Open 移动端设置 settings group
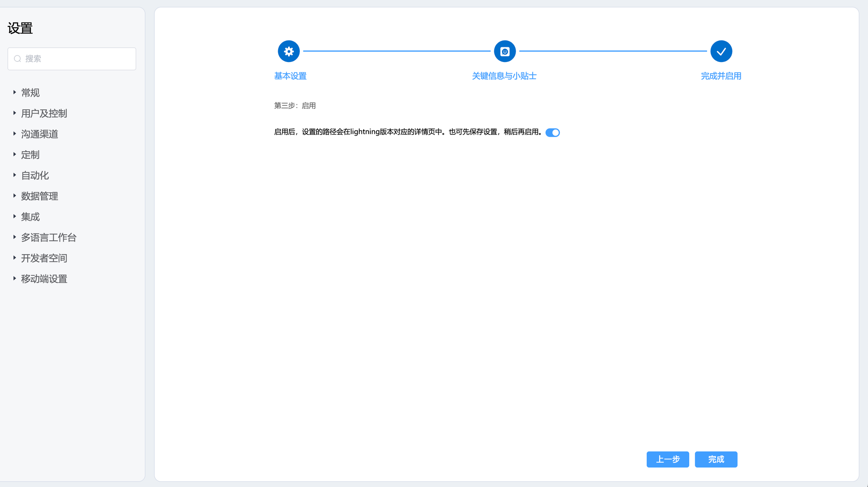868x487 pixels. tap(44, 279)
